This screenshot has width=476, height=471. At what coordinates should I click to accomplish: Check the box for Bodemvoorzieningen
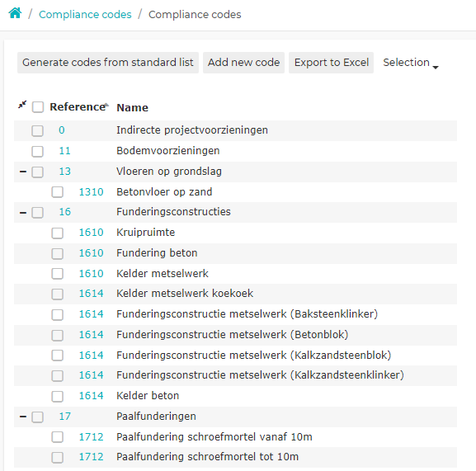38,151
